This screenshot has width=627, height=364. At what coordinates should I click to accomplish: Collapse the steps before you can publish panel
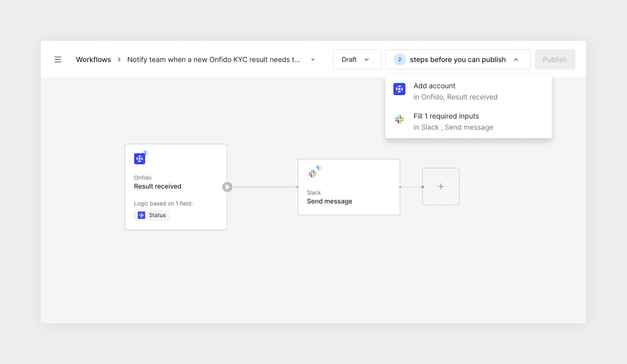pos(458,60)
